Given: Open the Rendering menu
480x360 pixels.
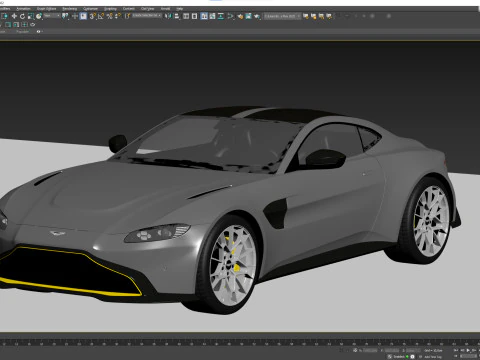Looking at the screenshot, I should [70, 9].
